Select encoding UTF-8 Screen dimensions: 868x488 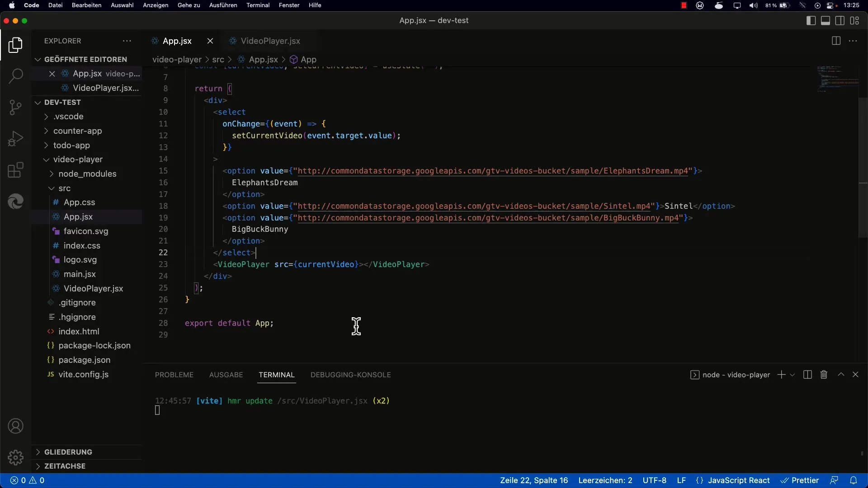click(x=655, y=480)
